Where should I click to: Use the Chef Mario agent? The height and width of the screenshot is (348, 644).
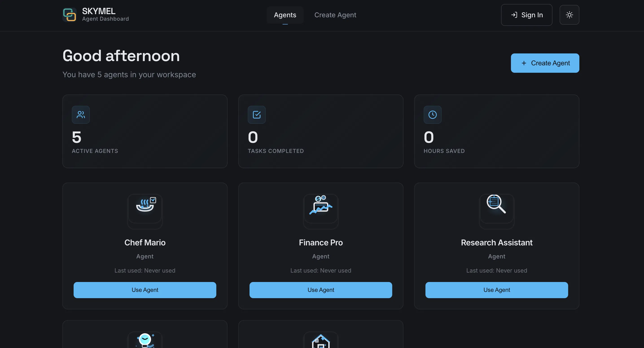click(x=145, y=290)
